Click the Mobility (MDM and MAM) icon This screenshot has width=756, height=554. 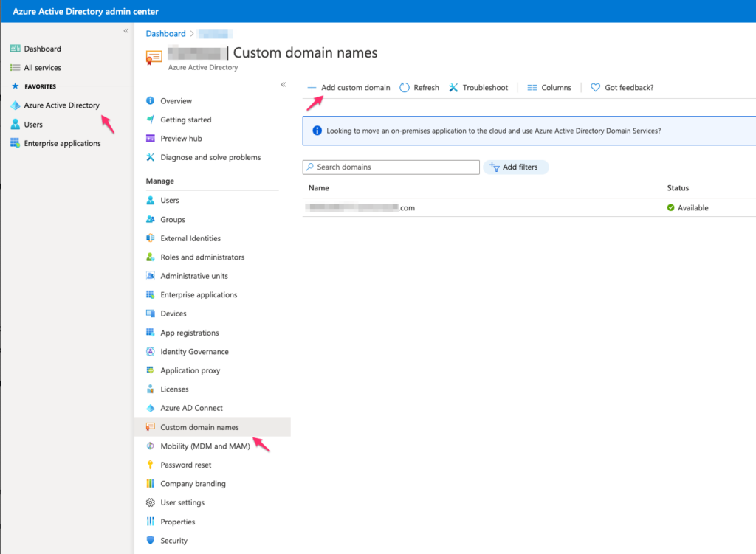point(151,446)
